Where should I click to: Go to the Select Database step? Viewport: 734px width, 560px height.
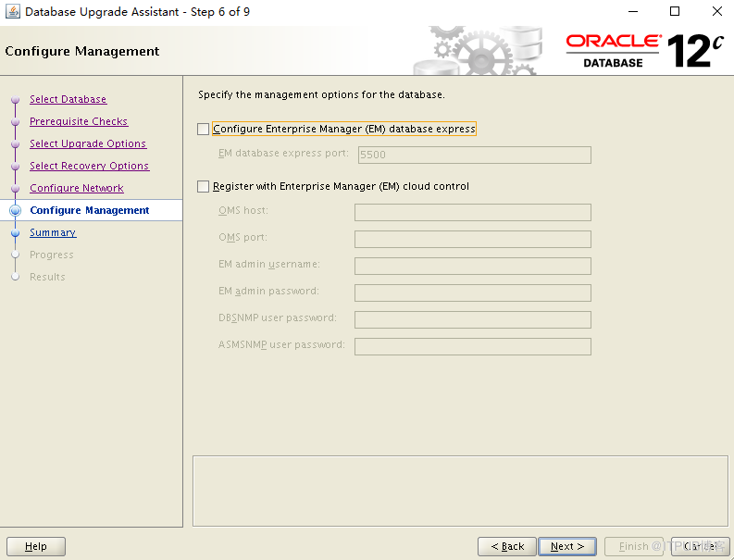[68, 99]
